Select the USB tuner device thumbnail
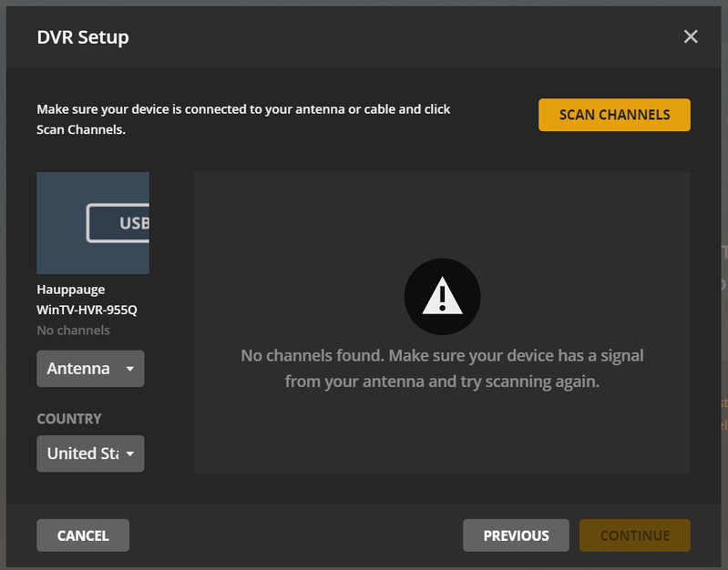The height and width of the screenshot is (570, 728). tap(93, 223)
